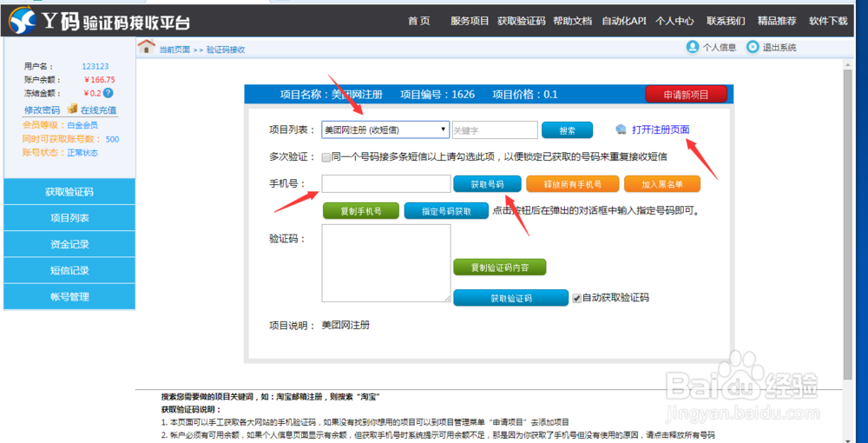Select 获取验证码 in left sidebar
The height and width of the screenshot is (443, 868).
click(x=69, y=192)
